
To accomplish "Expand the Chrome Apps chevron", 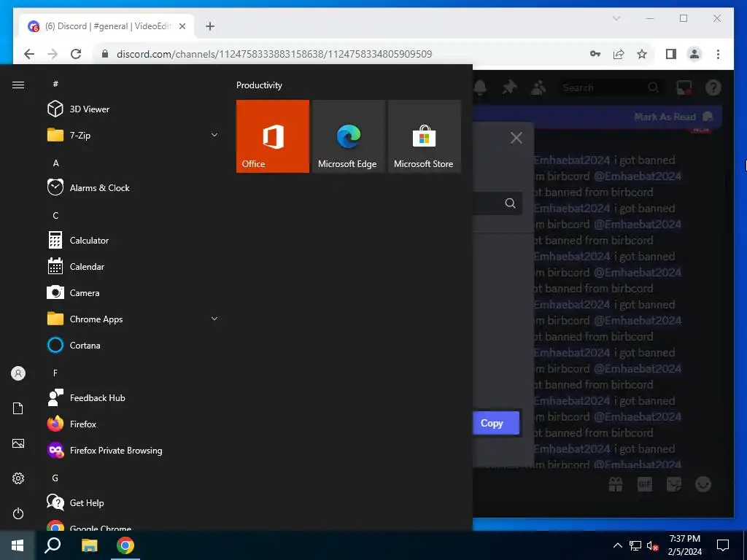I will (214, 319).
